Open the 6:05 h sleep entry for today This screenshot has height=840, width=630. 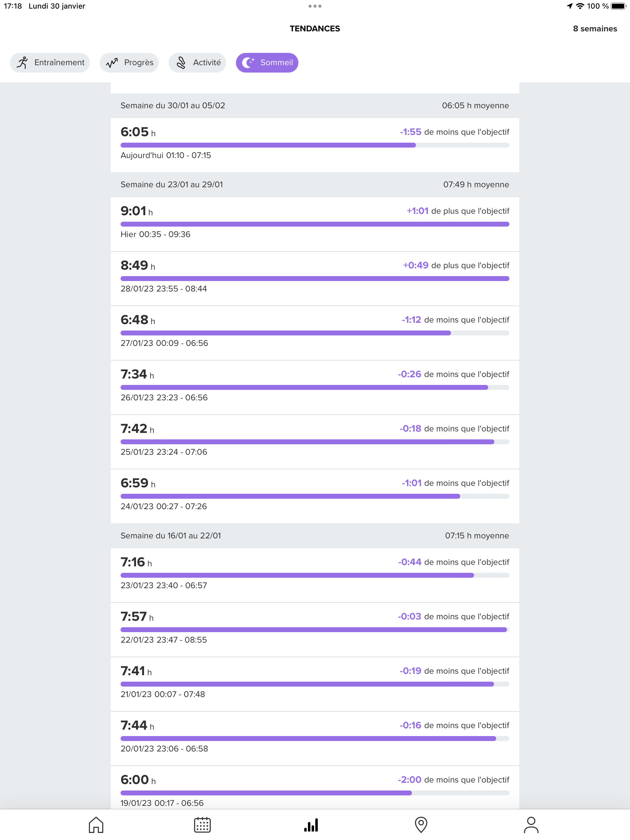tap(315, 145)
